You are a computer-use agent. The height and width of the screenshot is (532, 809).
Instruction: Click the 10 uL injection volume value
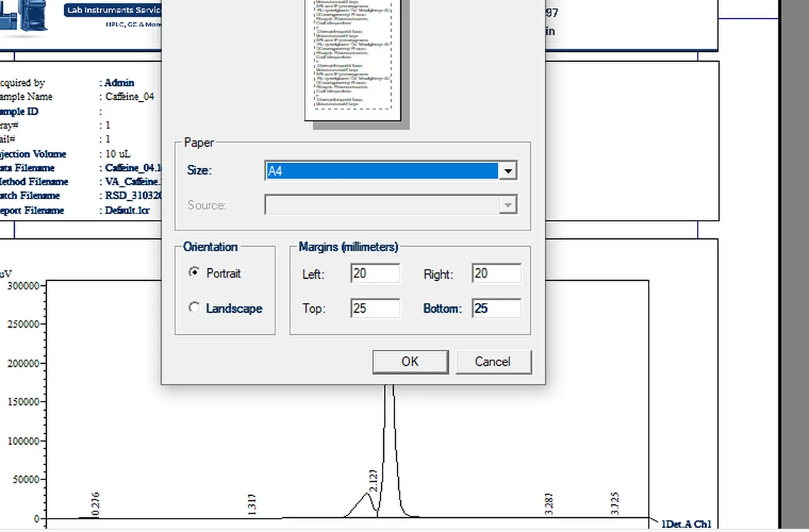tap(118, 154)
